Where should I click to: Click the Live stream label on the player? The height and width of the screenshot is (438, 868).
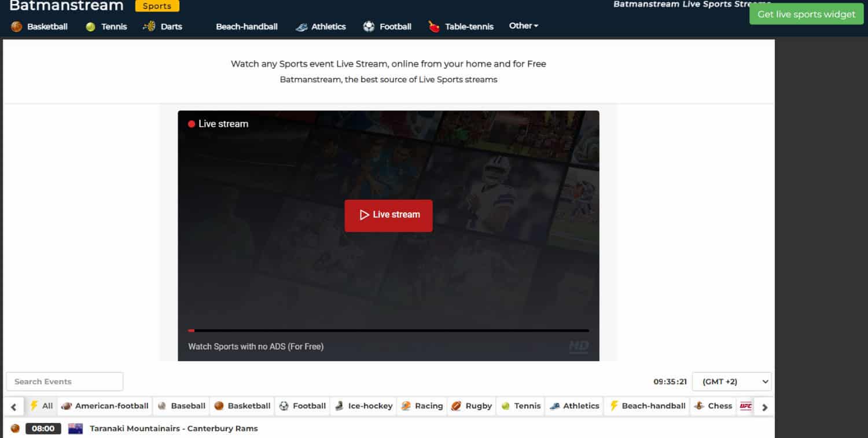click(223, 124)
